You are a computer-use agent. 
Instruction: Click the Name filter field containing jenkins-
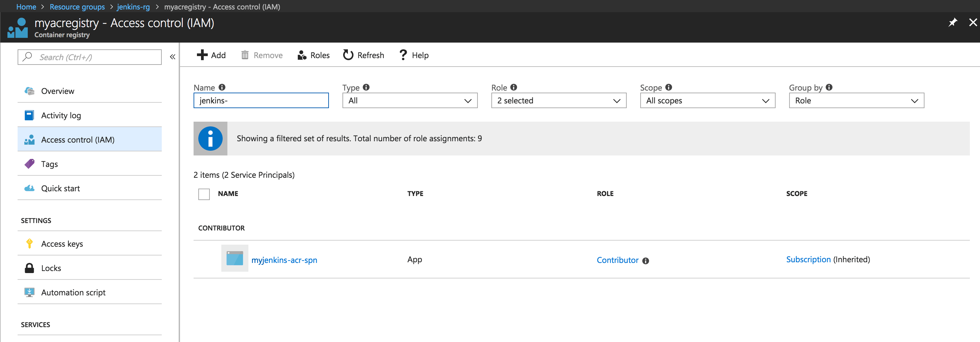pyautogui.click(x=261, y=100)
